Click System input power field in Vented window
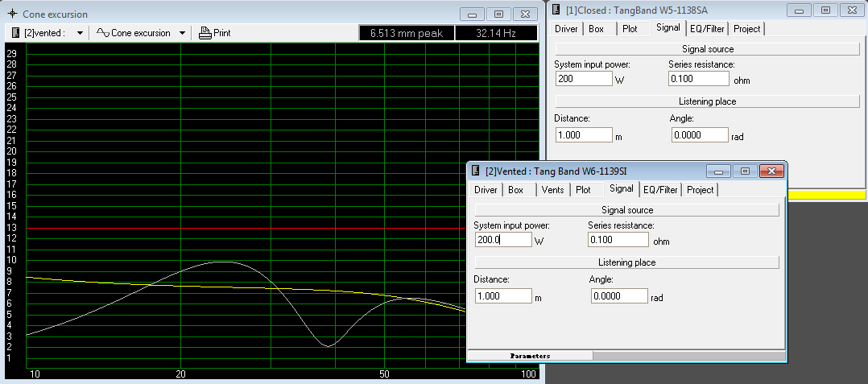Screen dimensions: 868x384 pyautogui.click(x=503, y=240)
